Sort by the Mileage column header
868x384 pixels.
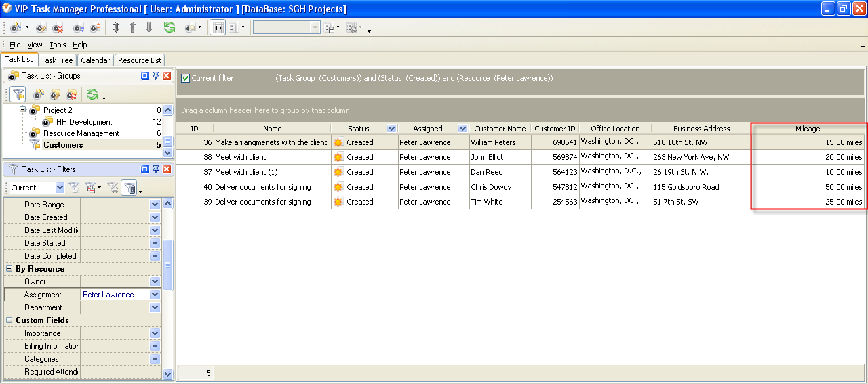(807, 129)
